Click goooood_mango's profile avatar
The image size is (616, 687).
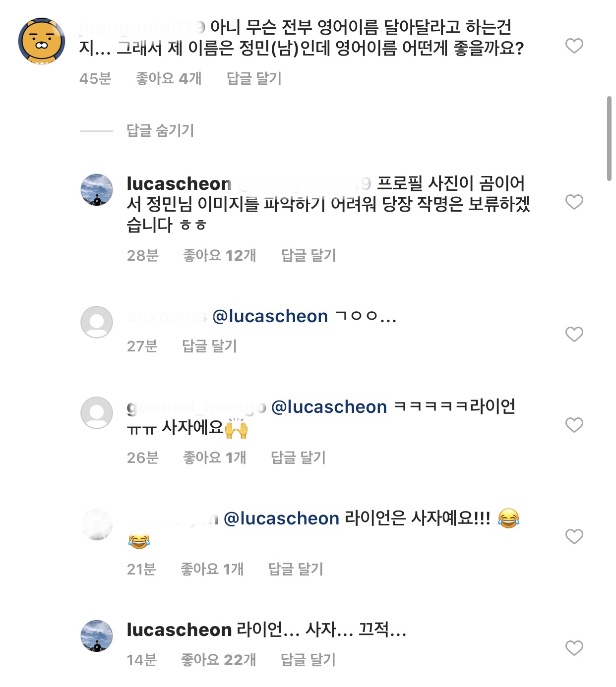tap(97, 412)
